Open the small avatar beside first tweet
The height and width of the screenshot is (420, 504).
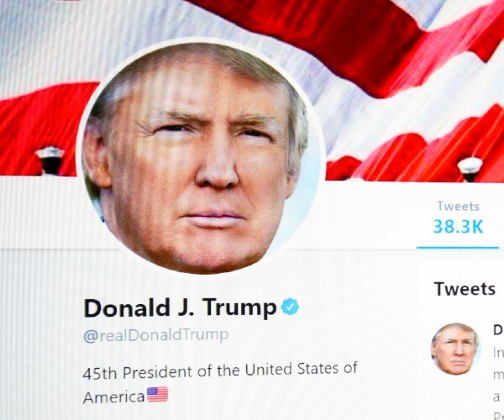[x=454, y=349]
